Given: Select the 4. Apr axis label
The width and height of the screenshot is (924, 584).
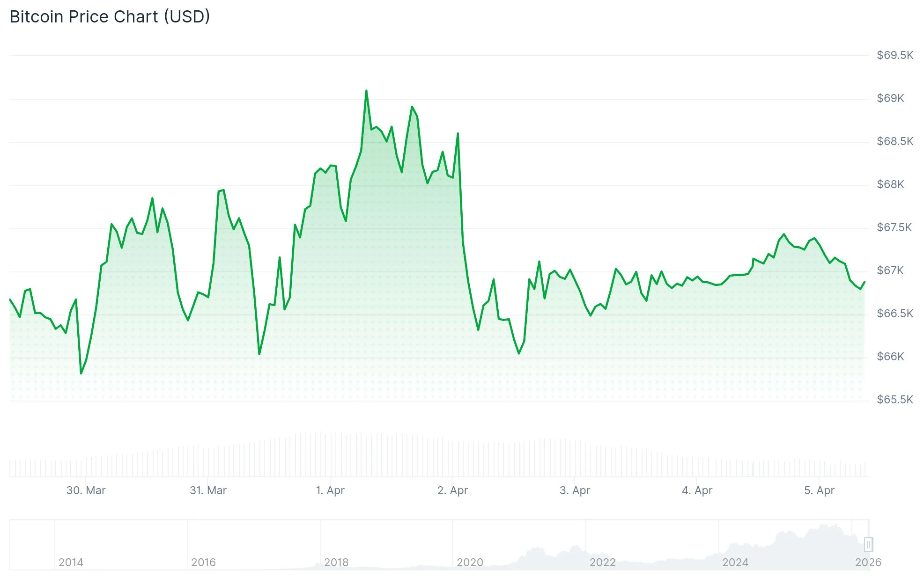Looking at the screenshot, I should [x=697, y=490].
